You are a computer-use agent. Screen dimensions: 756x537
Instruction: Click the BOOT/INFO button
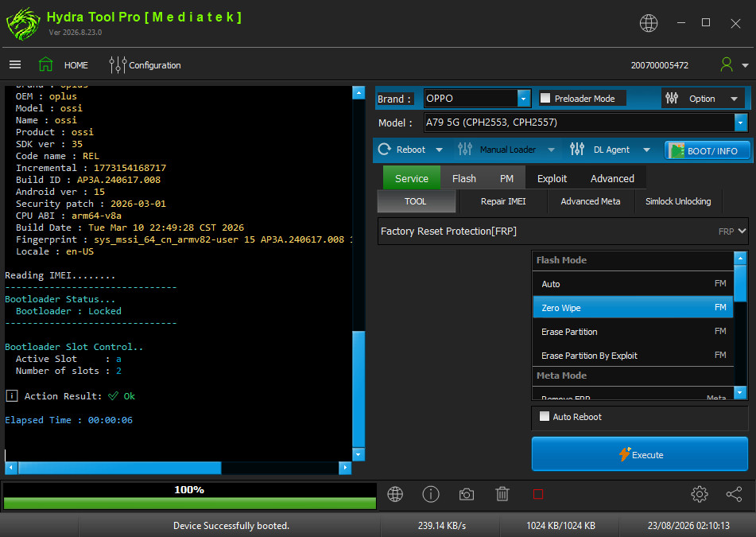click(x=707, y=150)
